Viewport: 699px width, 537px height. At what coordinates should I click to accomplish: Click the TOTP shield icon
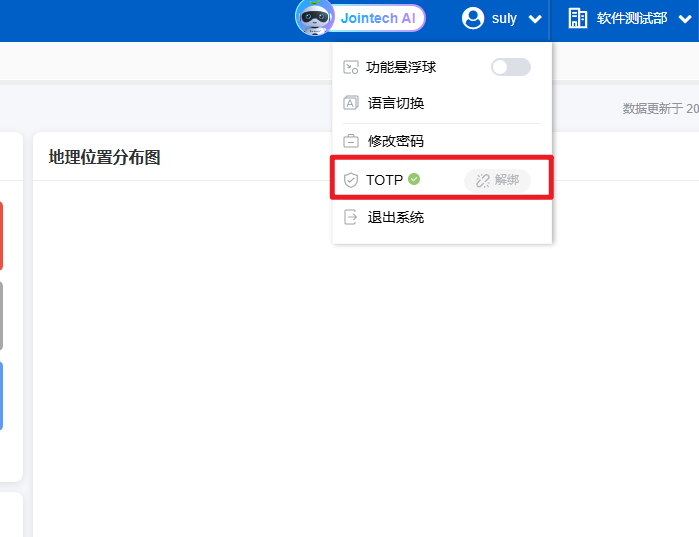tap(351, 180)
